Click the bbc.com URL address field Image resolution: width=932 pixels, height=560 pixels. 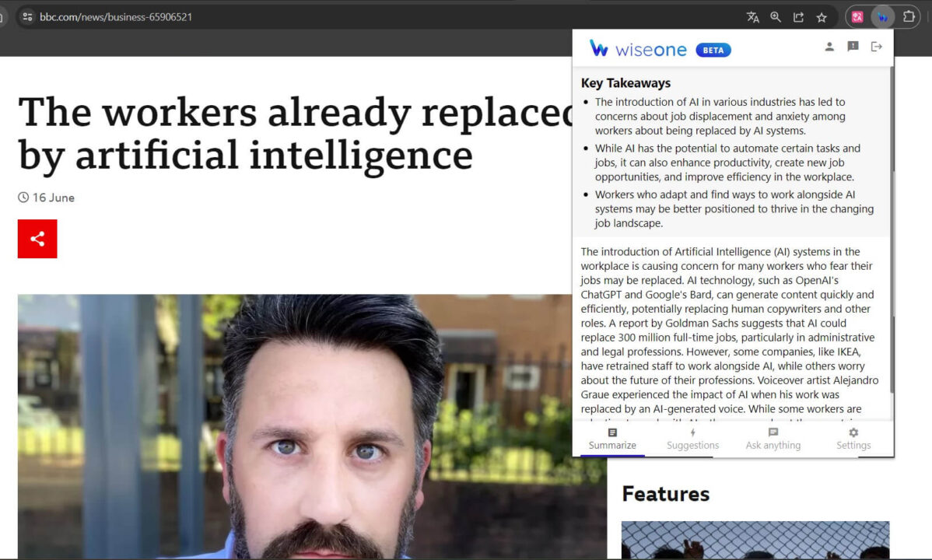point(311,17)
